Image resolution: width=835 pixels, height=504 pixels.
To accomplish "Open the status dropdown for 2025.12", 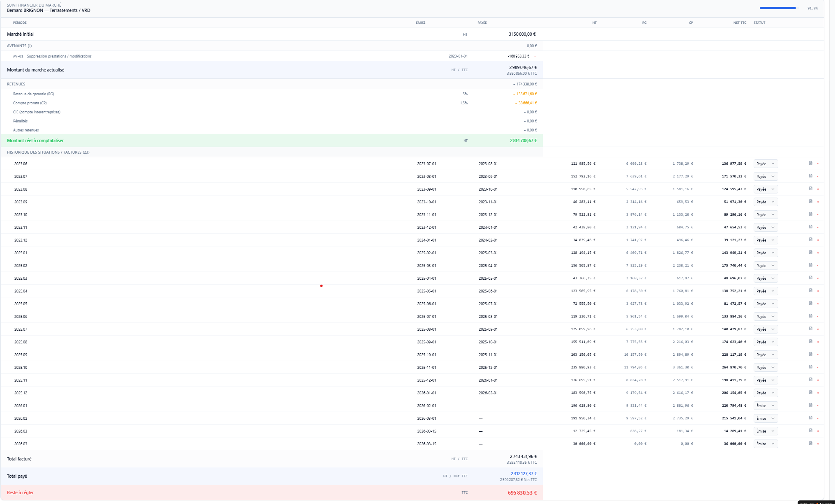I will click(766, 393).
